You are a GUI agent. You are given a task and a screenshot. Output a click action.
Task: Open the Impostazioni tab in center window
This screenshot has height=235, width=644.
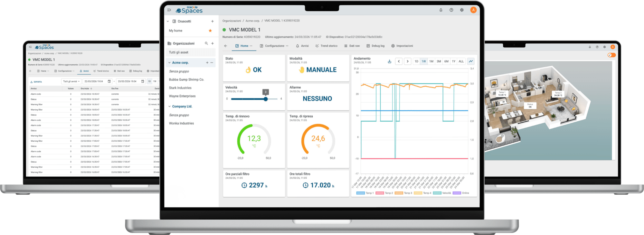click(402, 46)
